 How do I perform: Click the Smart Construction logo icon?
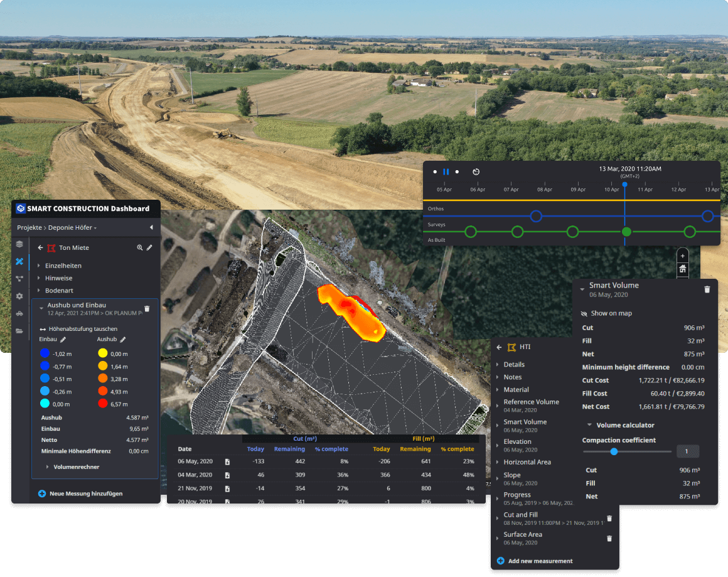point(21,208)
